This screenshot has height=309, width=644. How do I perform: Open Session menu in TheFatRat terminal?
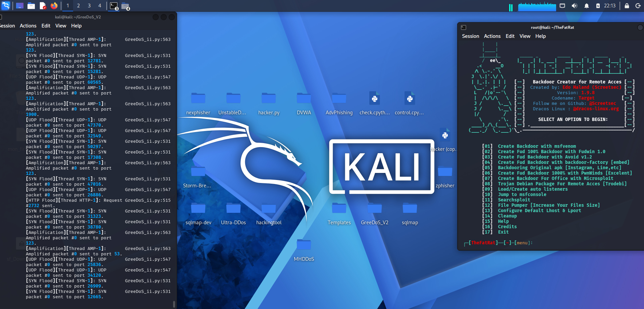[x=470, y=36]
